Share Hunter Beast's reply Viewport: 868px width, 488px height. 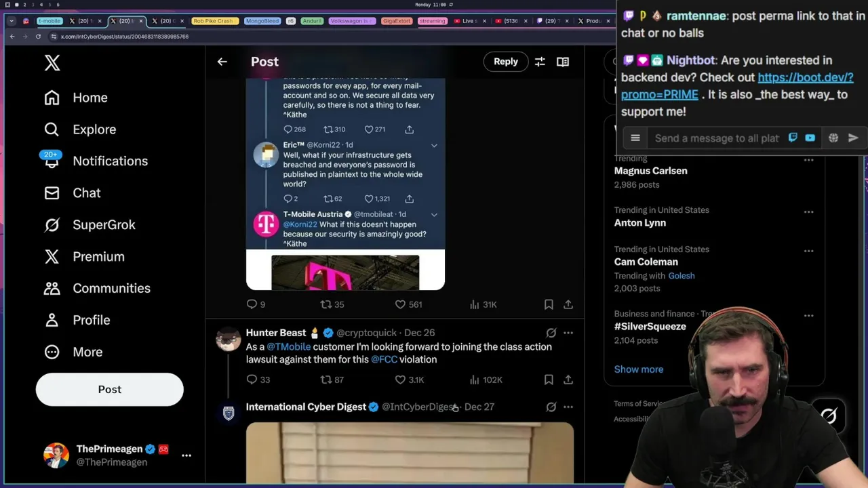click(x=568, y=380)
